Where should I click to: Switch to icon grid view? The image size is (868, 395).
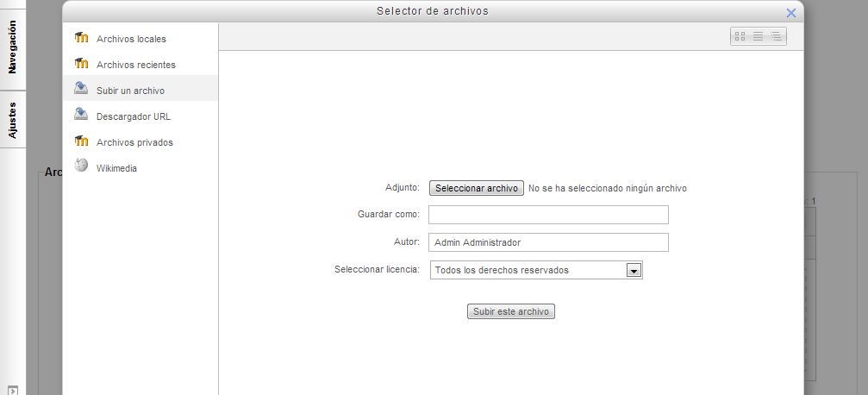pyautogui.click(x=740, y=36)
